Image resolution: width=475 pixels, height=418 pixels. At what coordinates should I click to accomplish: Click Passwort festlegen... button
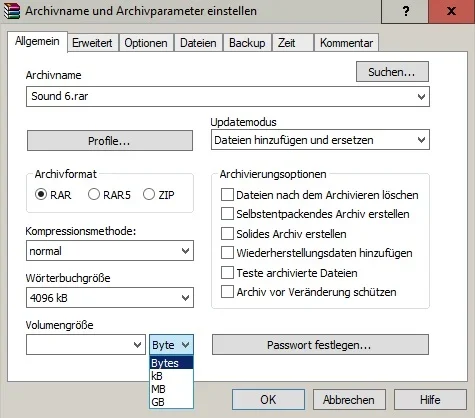320,345
